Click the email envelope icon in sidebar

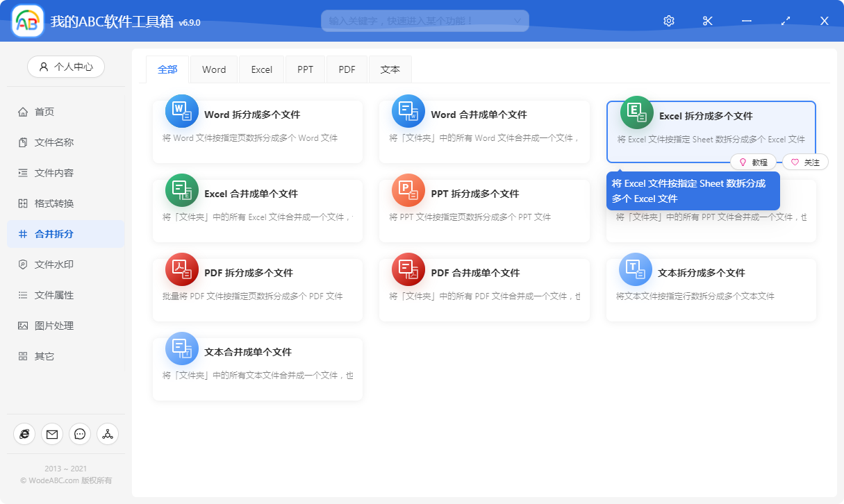(x=52, y=434)
